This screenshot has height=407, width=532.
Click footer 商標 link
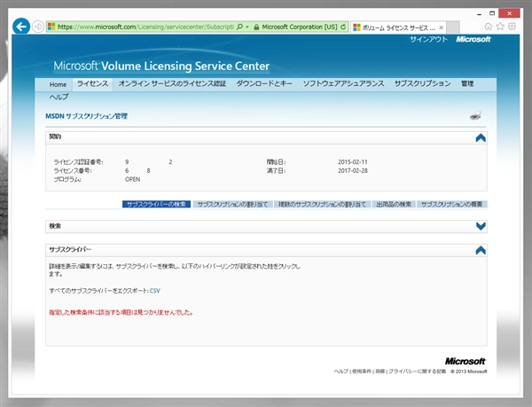380,372
